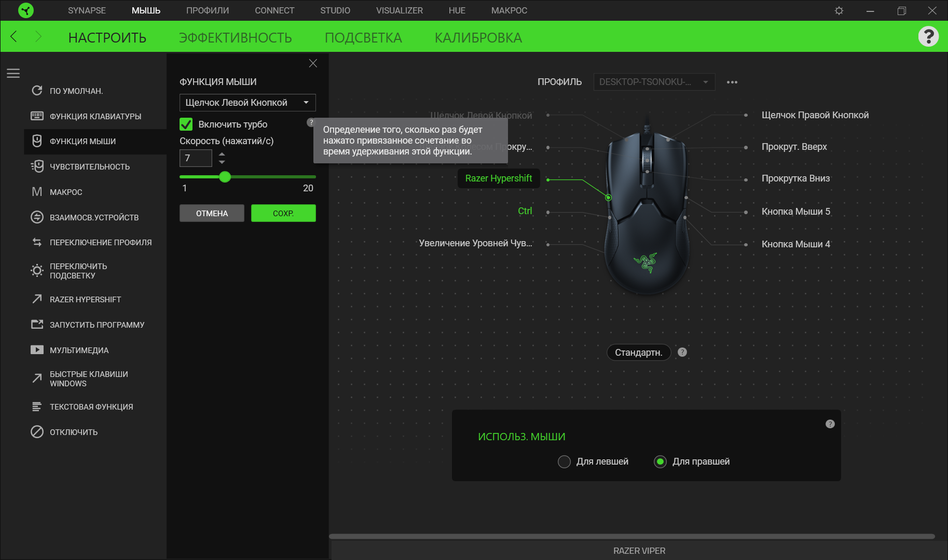948x560 pixels.
Task: Select the Razer Hypershift button assignment
Action: point(499,178)
